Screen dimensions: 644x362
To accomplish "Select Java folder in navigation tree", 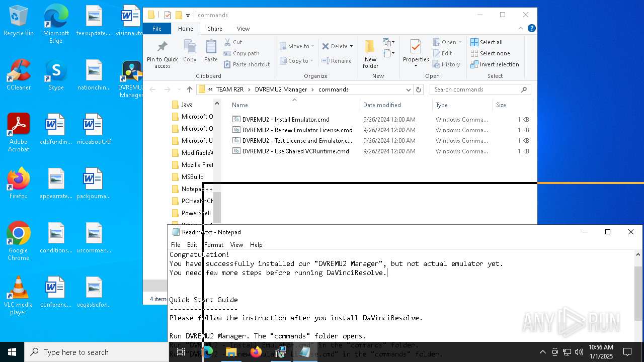I will click(x=187, y=105).
